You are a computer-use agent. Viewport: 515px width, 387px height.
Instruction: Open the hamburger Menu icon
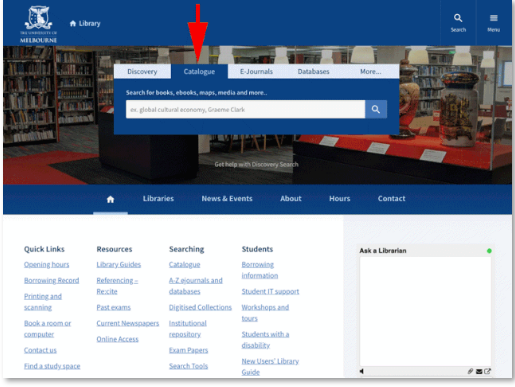[x=493, y=18]
